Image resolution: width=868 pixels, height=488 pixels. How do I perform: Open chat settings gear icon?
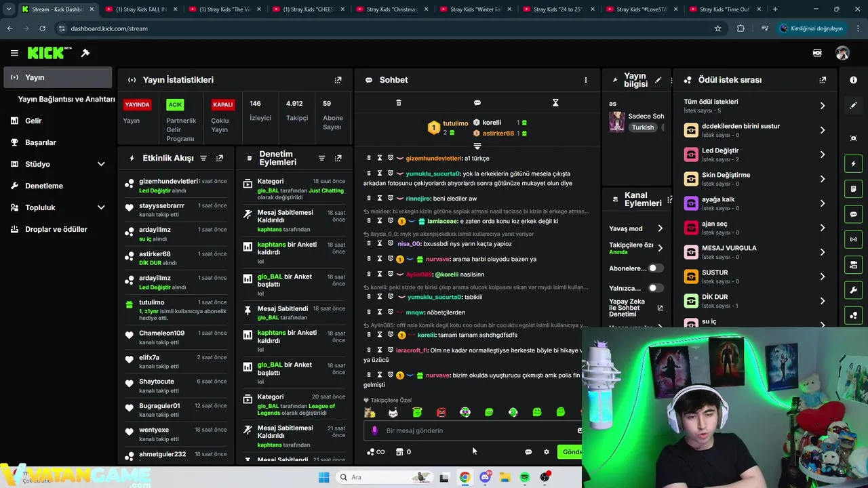(x=547, y=452)
